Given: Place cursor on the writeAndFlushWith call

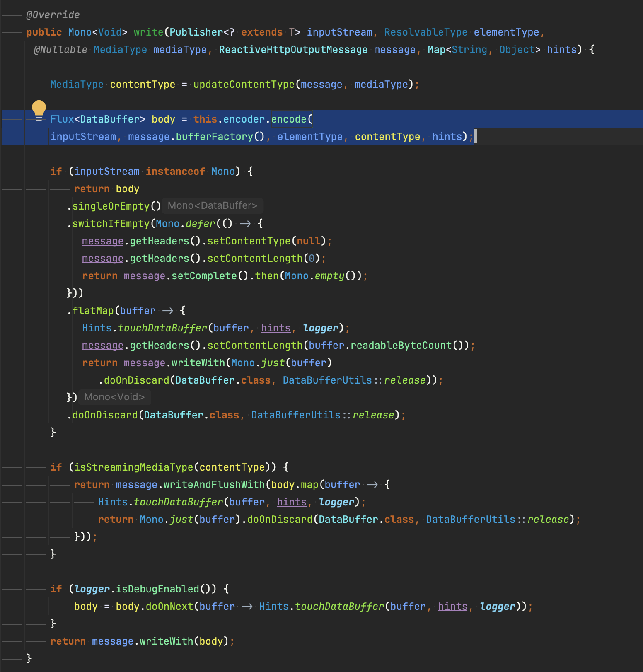Looking at the screenshot, I should pyautogui.click(x=214, y=485).
